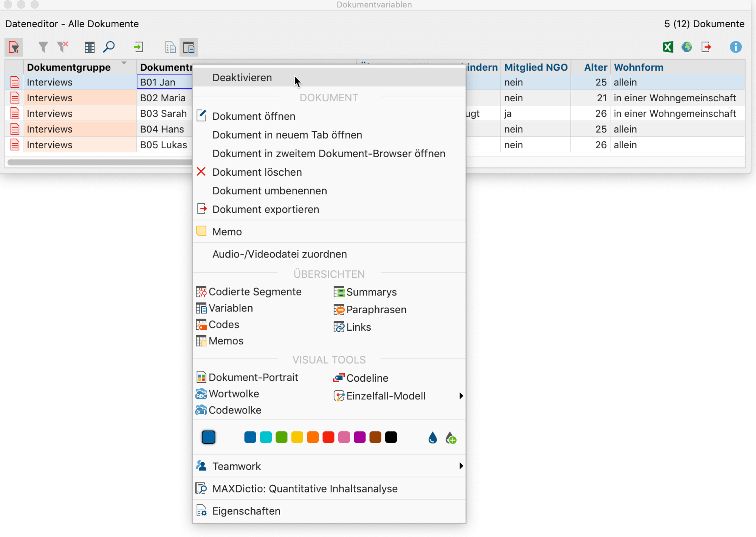Click the green arrow import icon
Screen dimensions: 756x537
[139, 47]
